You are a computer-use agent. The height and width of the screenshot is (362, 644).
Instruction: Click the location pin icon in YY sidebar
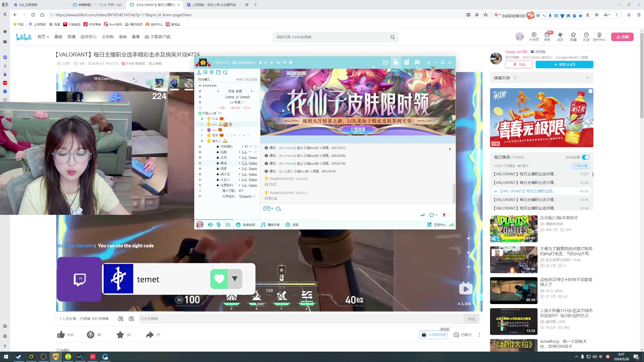[x=212, y=72]
